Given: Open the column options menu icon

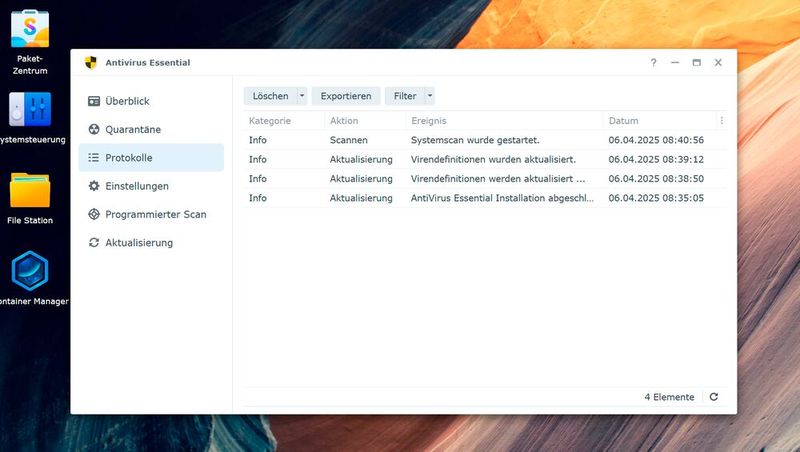Looking at the screenshot, I should click(721, 120).
